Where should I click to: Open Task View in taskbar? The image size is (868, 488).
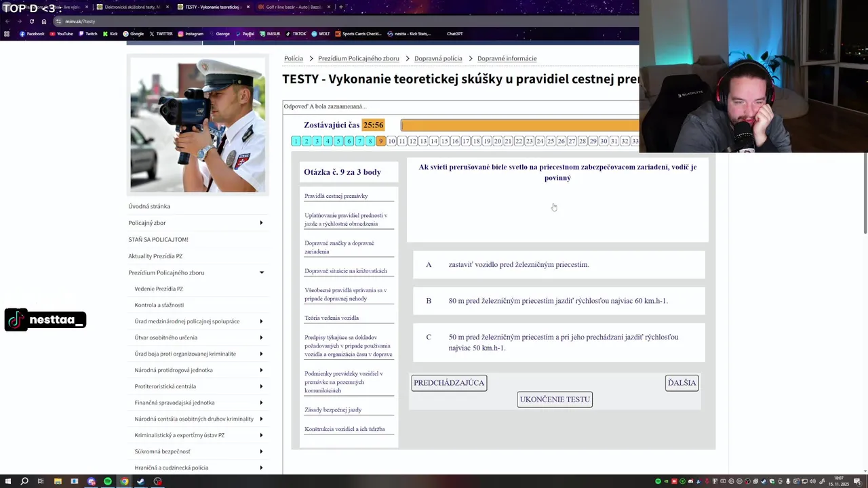41,481
